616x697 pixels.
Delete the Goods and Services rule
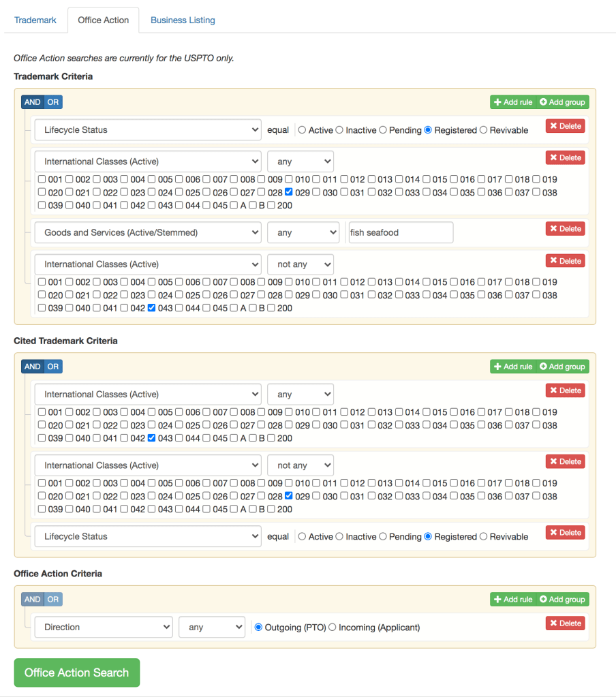565,229
